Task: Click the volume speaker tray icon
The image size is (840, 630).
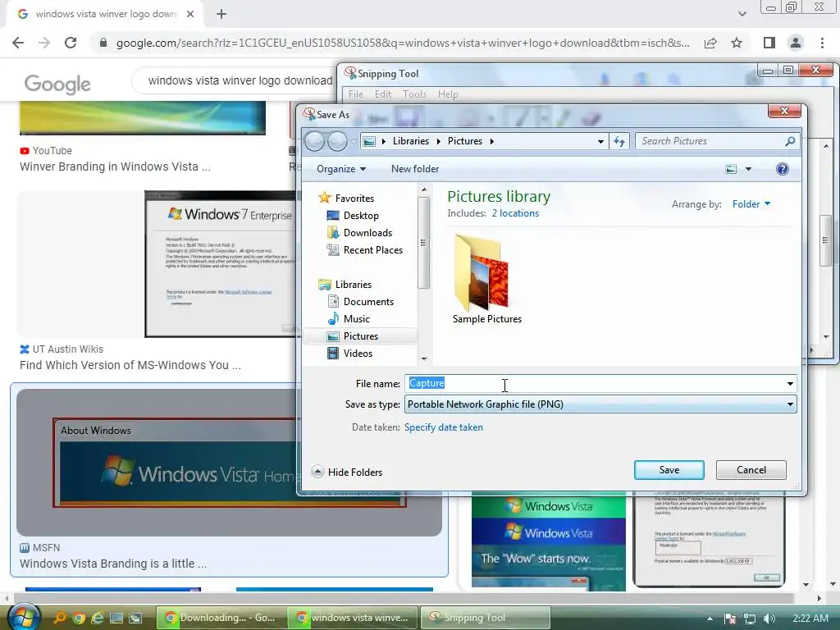Action: click(769, 619)
